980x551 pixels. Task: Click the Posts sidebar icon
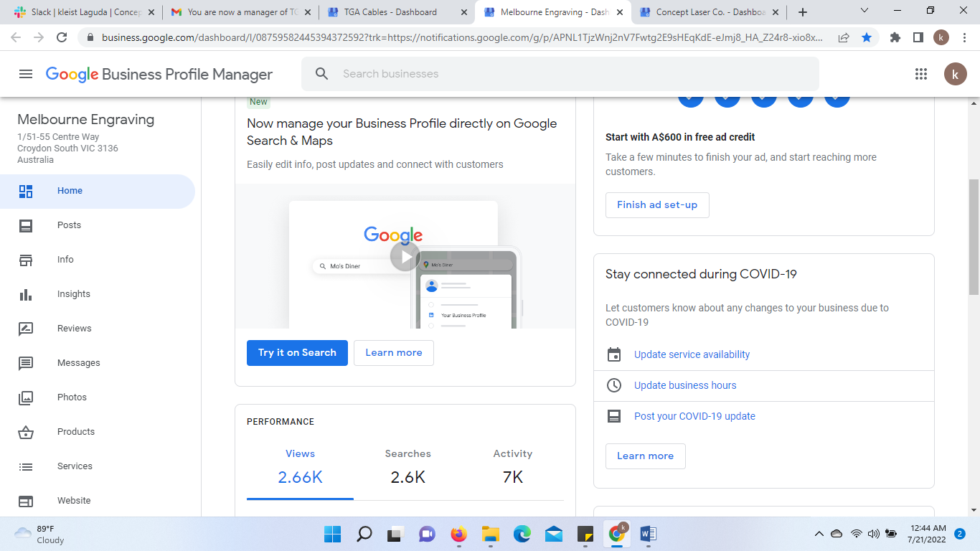[x=26, y=225]
